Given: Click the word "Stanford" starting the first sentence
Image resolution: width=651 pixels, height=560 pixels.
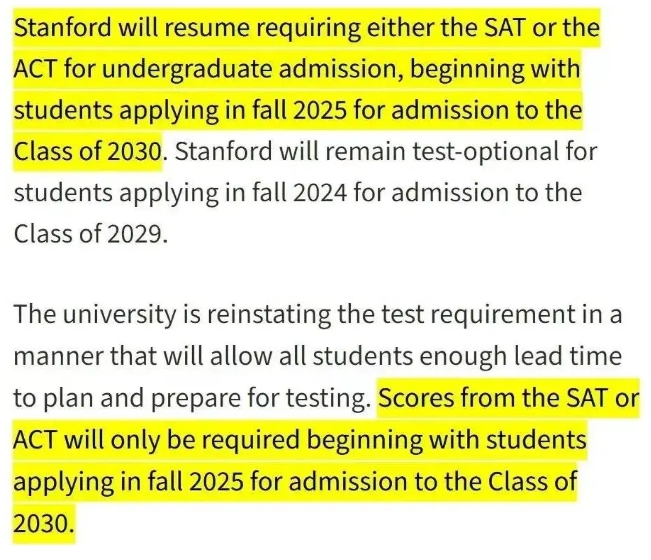Looking at the screenshot, I should [x=63, y=28].
